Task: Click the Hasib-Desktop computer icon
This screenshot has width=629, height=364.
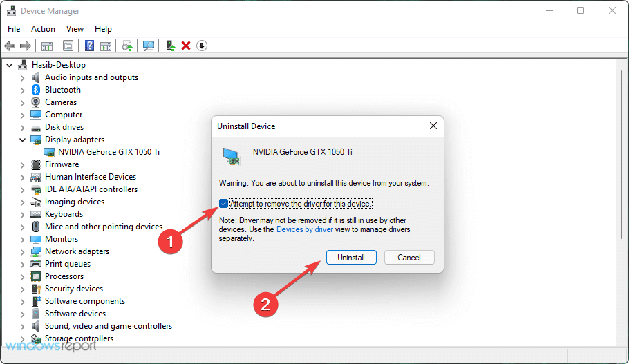Action: 22,65
